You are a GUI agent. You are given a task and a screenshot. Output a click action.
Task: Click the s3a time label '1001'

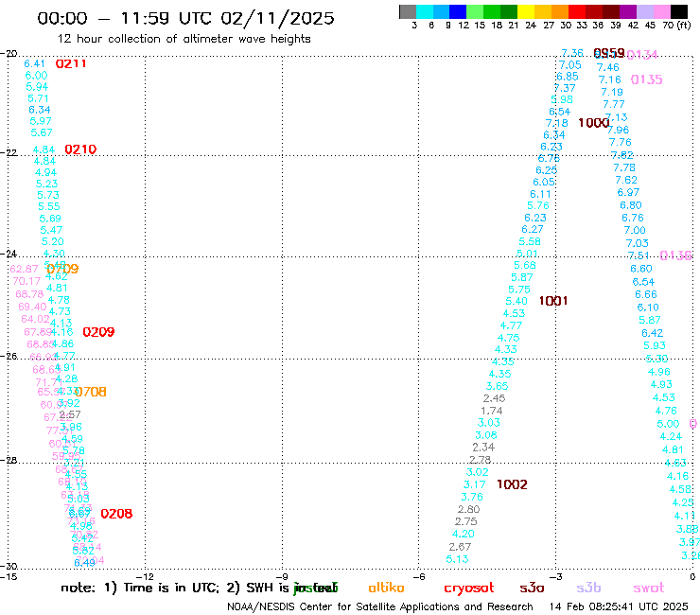coord(553,301)
